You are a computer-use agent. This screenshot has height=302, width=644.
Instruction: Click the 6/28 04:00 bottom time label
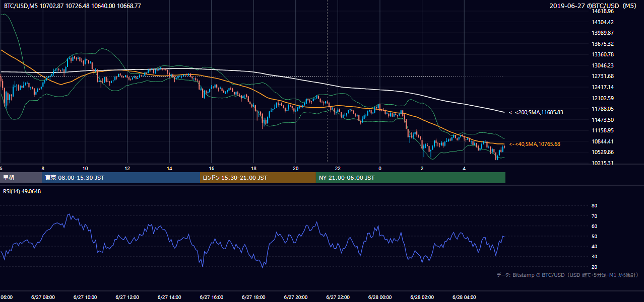coord(464,297)
